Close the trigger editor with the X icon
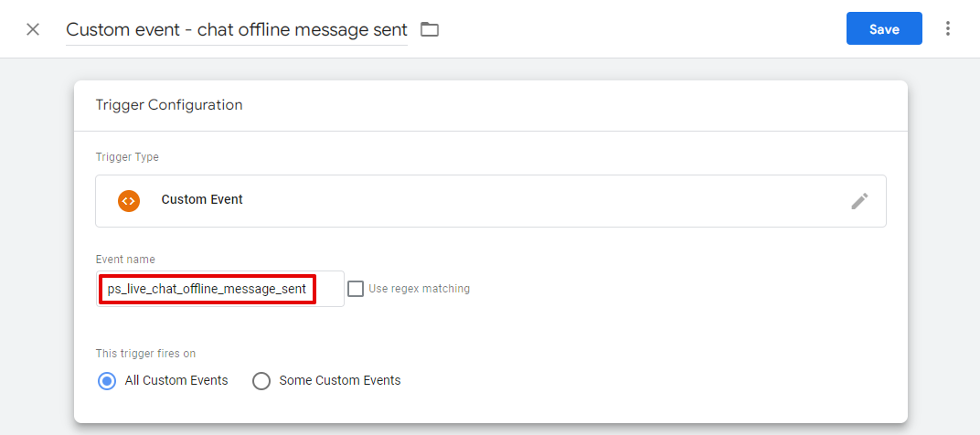This screenshot has width=980, height=435. tap(33, 29)
